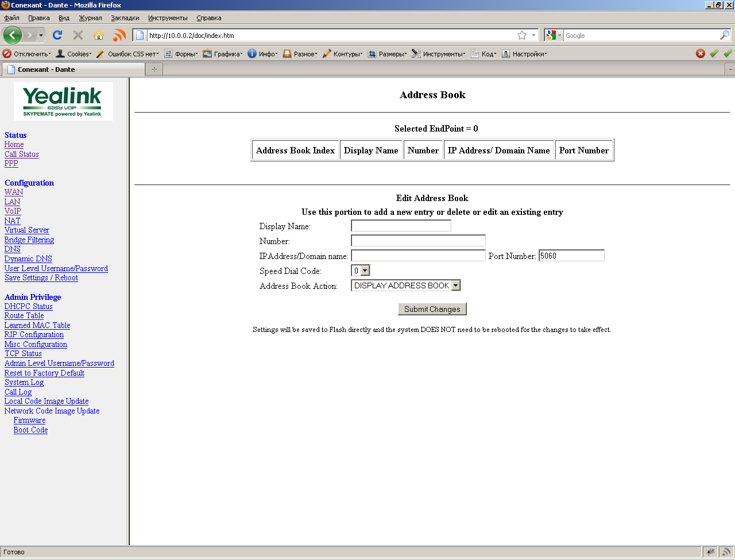Open the Ошибок CSS нет menu

(127, 53)
